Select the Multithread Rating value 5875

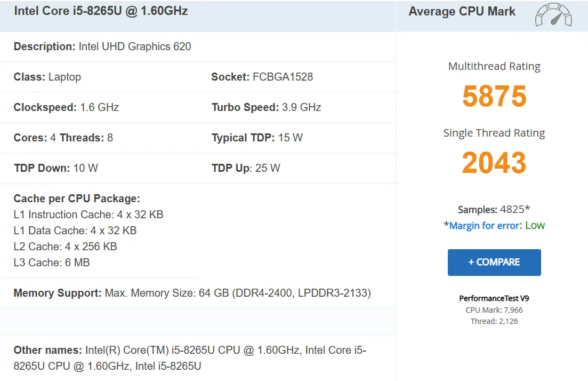494,97
